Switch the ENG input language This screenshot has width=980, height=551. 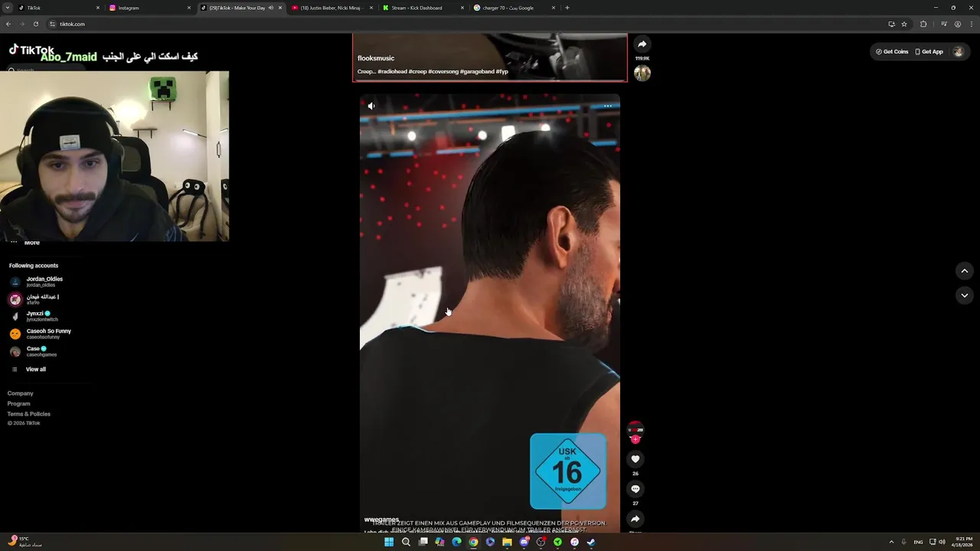(x=918, y=542)
